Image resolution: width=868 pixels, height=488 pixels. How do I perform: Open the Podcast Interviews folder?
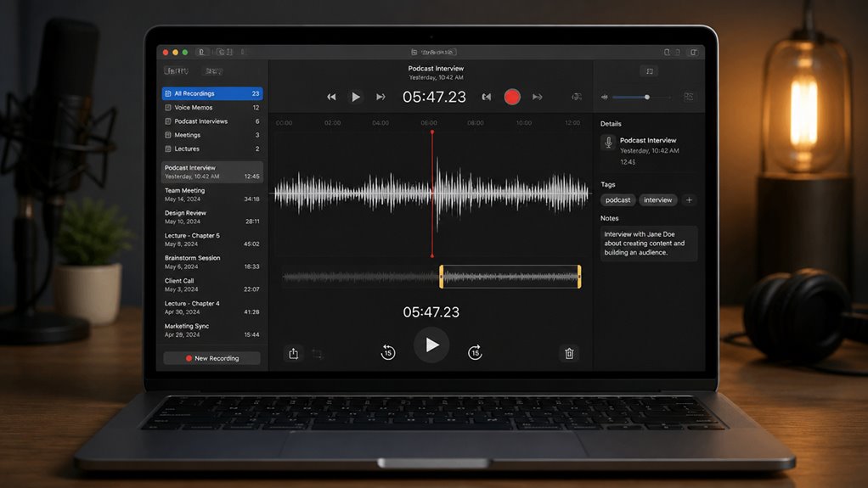212,121
